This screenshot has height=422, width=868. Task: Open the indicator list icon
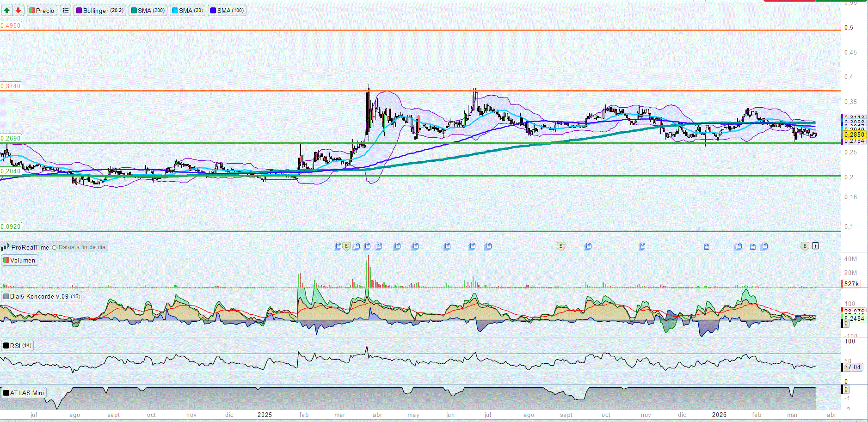[66, 10]
